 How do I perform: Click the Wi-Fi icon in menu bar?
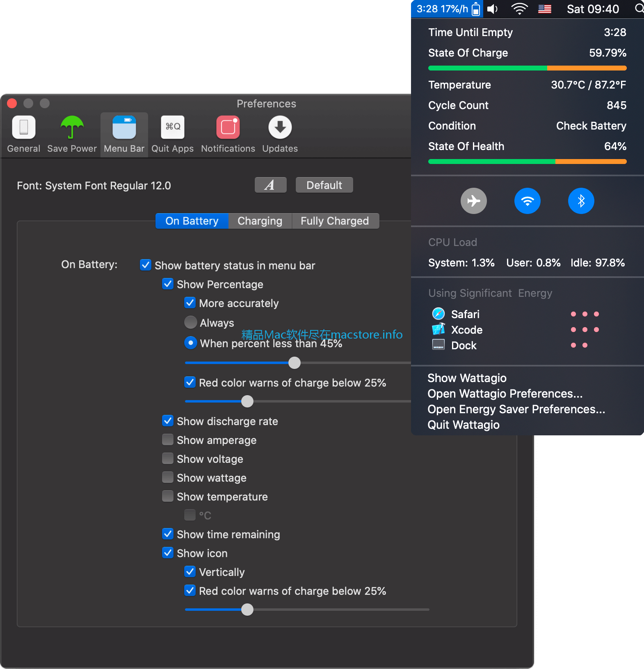pyautogui.click(x=519, y=9)
